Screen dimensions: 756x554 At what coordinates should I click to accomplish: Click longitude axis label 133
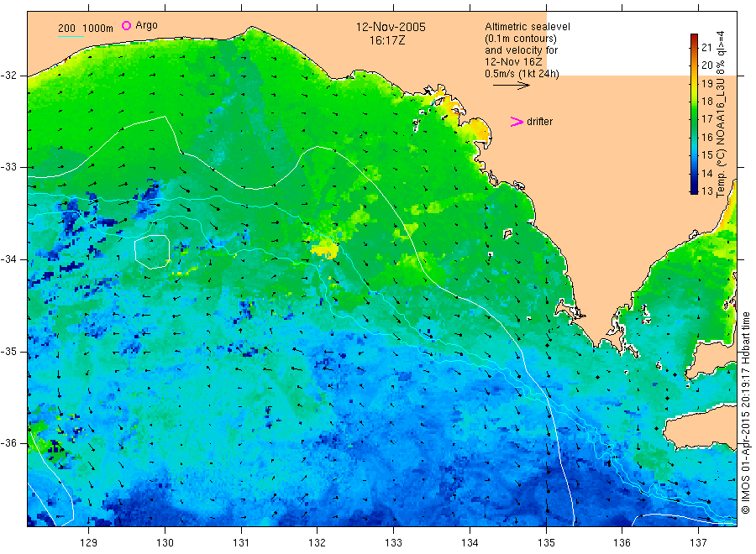pyautogui.click(x=393, y=543)
